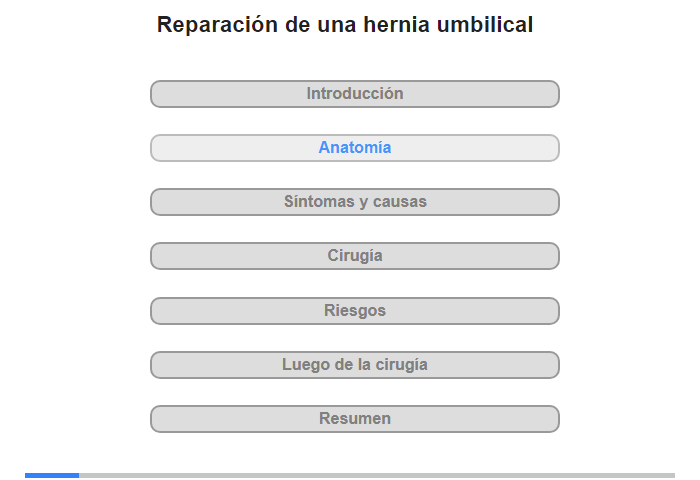Jump to Luego de la cirugía
Image resolution: width=700 pixels, height=480 pixels.
[x=354, y=365]
